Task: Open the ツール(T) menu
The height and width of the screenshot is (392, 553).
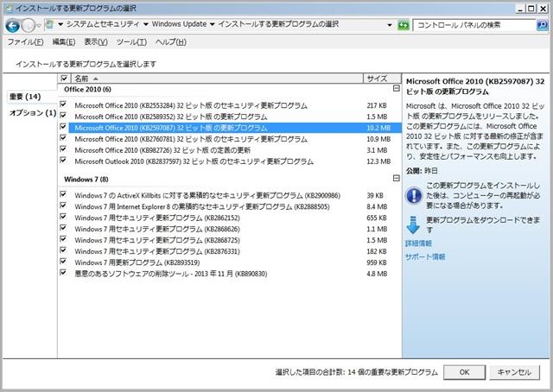Action: (x=131, y=42)
